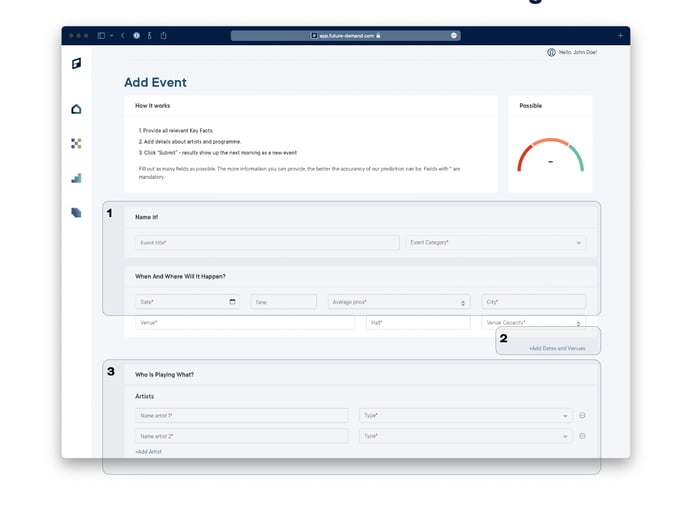Adjust the Venue Capacity stepper
This screenshot has height=509, width=688.
[x=578, y=323]
